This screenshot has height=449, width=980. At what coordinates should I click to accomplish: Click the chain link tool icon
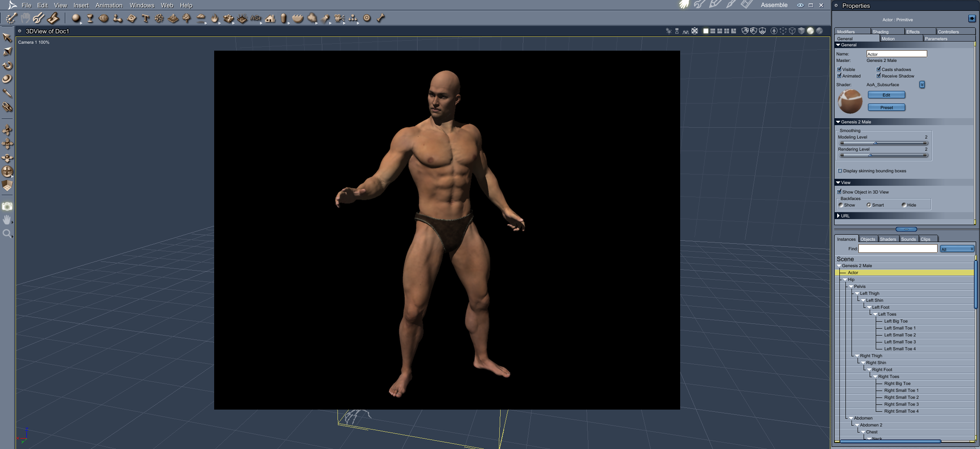[7, 107]
